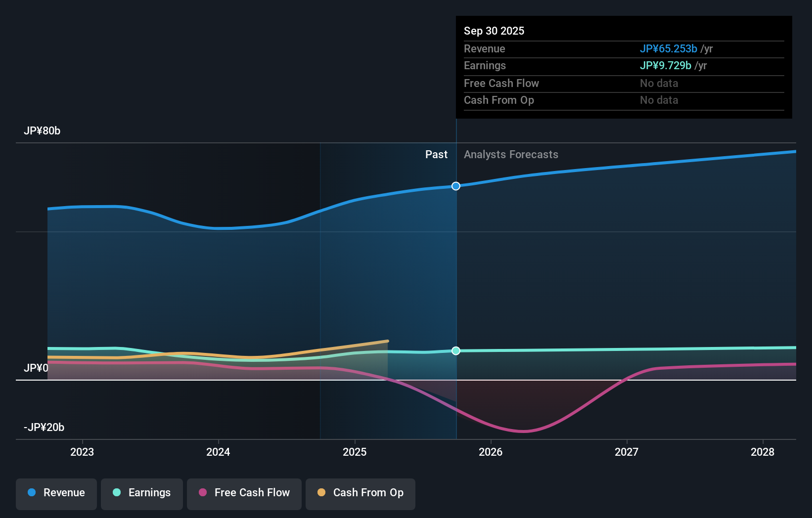Click the Free Cash Flow legend button
The width and height of the screenshot is (812, 518).
click(x=244, y=493)
